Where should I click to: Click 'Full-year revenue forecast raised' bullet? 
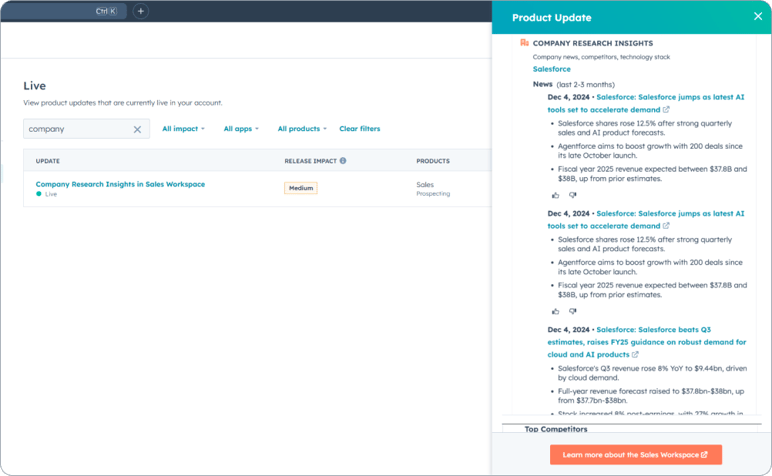coord(650,396)
